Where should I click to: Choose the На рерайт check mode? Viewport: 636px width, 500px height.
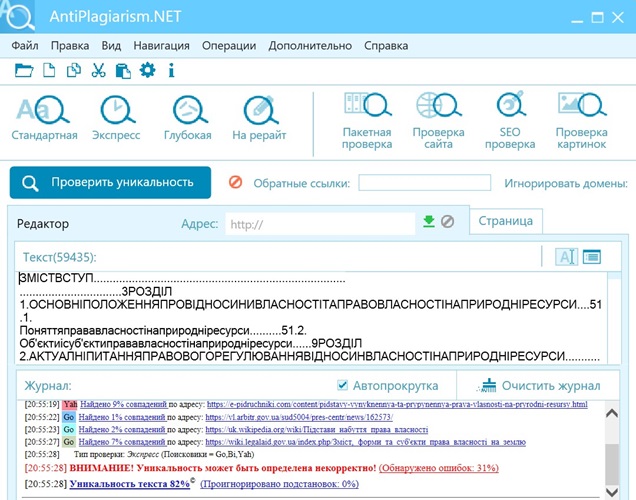259,118
